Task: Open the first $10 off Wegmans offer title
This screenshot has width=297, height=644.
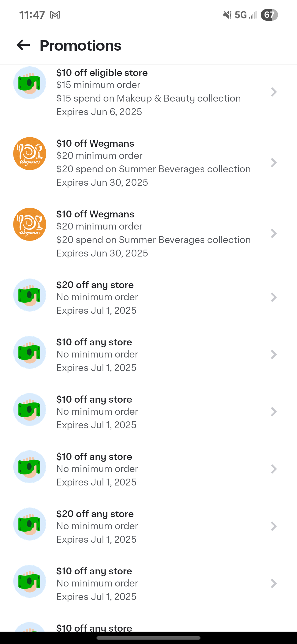Action: pos(95,143)
